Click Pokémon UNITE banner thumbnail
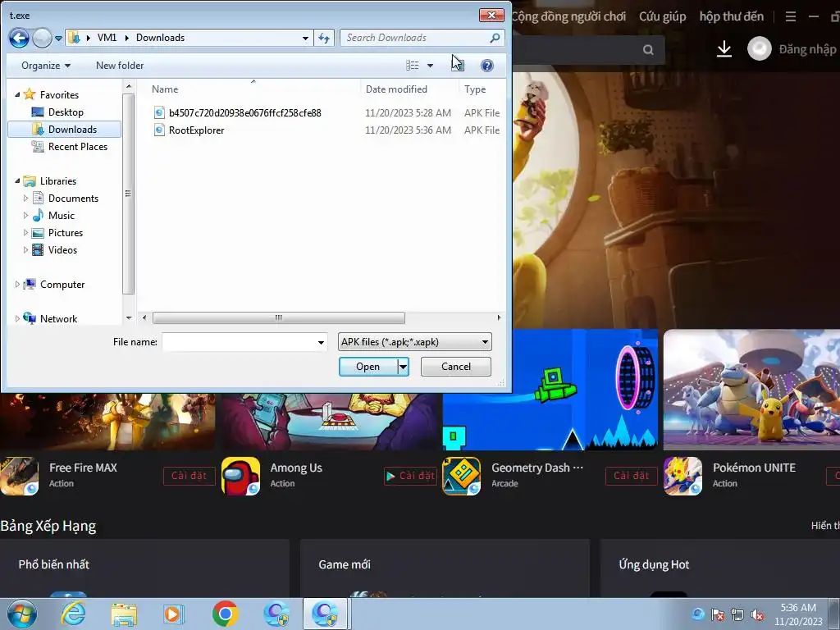Viewport: 840px width, 630px height. [x=751, y=390]
